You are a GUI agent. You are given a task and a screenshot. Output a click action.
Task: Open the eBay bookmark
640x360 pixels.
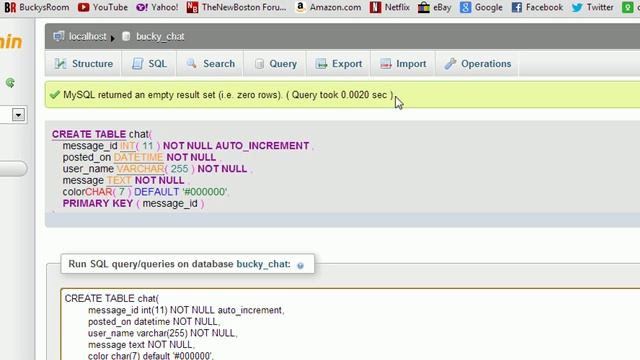click(x=435, y=7)
